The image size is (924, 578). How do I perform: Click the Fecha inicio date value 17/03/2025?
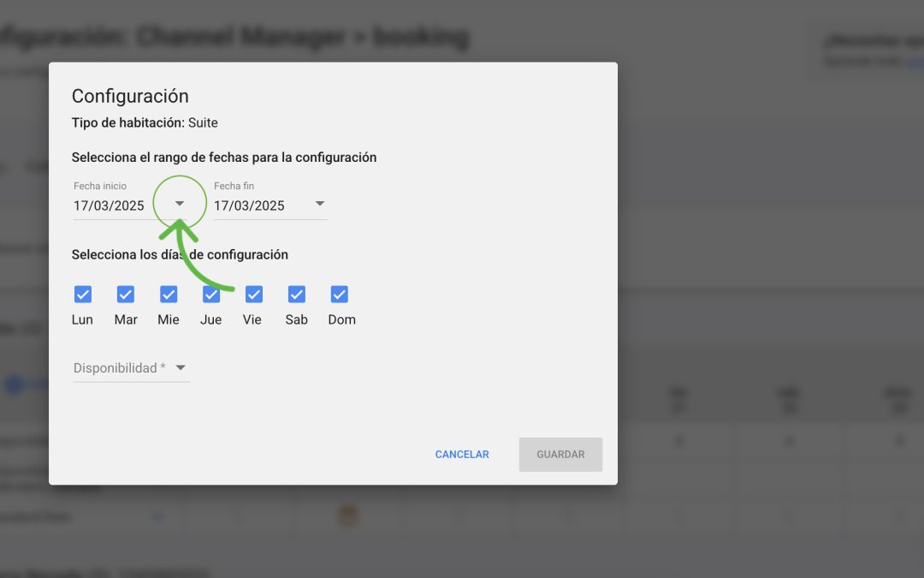pos(109,206)
